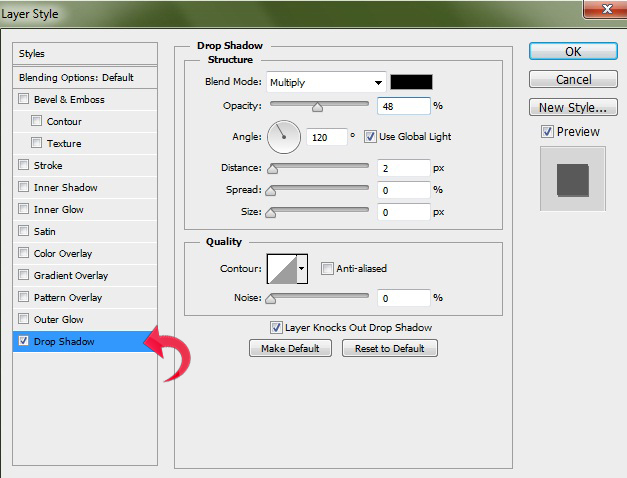
Task: Uncheck Layer Knocks Out Drop Shadow
Action: [276, 327]
